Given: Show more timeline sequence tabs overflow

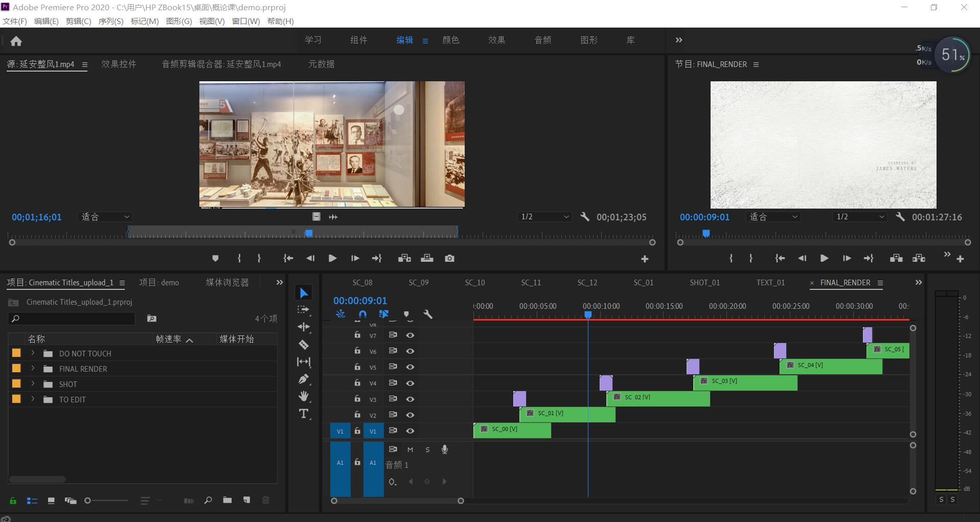Looking at the screenshot, I should [919, 282].
